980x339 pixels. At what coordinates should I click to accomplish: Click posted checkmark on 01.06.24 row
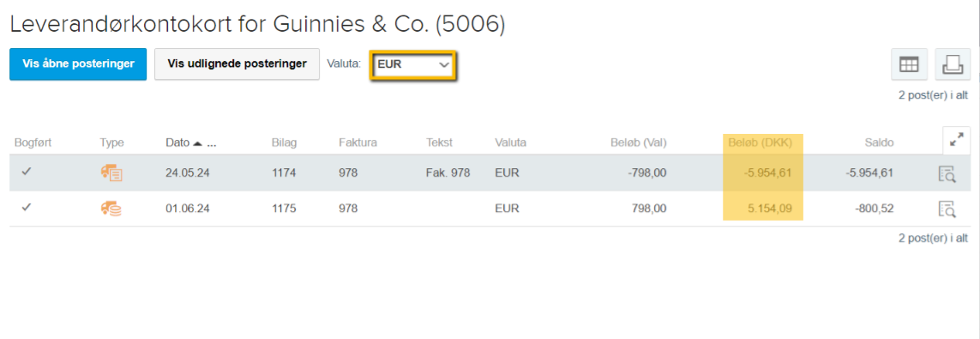[x=27, y=208]
